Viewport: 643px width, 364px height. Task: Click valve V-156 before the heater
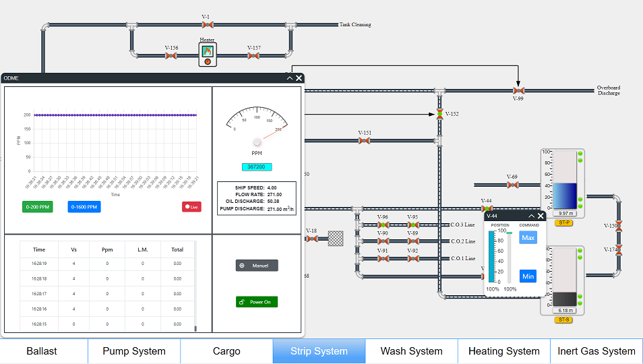click(171, 56)
